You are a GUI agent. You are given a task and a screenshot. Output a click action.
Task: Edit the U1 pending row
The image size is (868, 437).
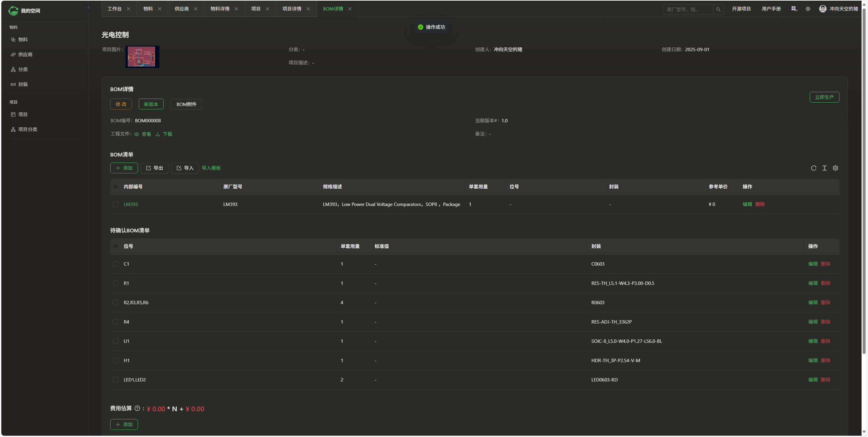point(813,341)
